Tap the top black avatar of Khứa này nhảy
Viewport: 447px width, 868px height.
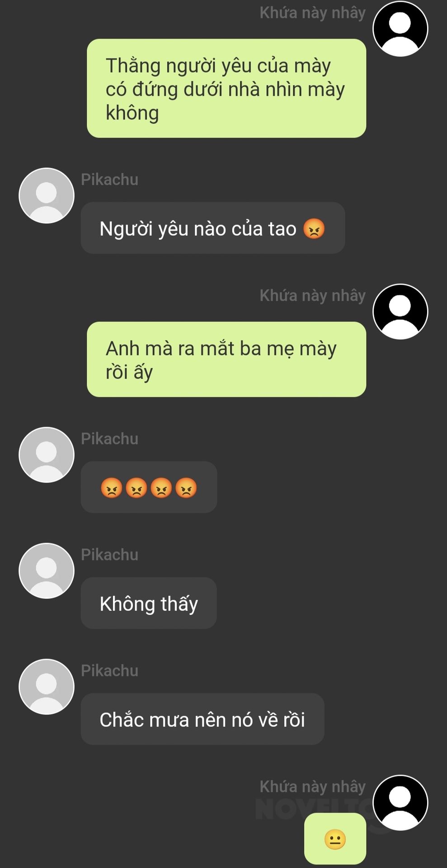pos(400,28)
